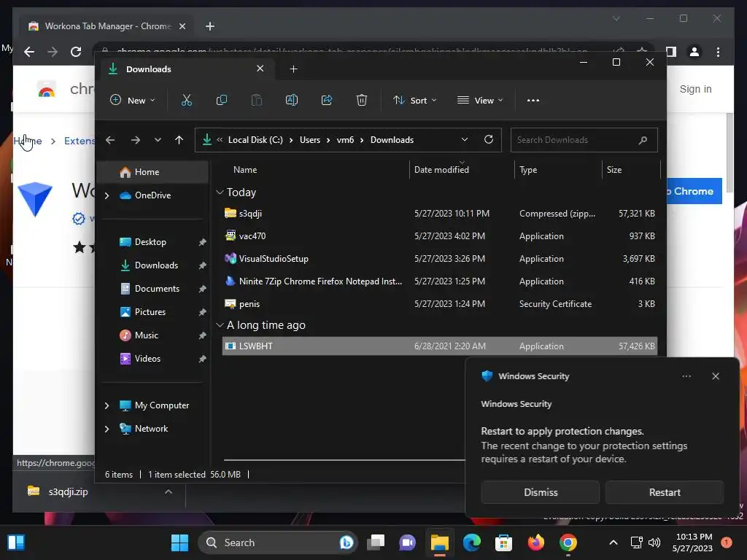The width and height of the screenshot is (747, 560).
Task: Click Sign in on the Chrome page
Action: 695,89
